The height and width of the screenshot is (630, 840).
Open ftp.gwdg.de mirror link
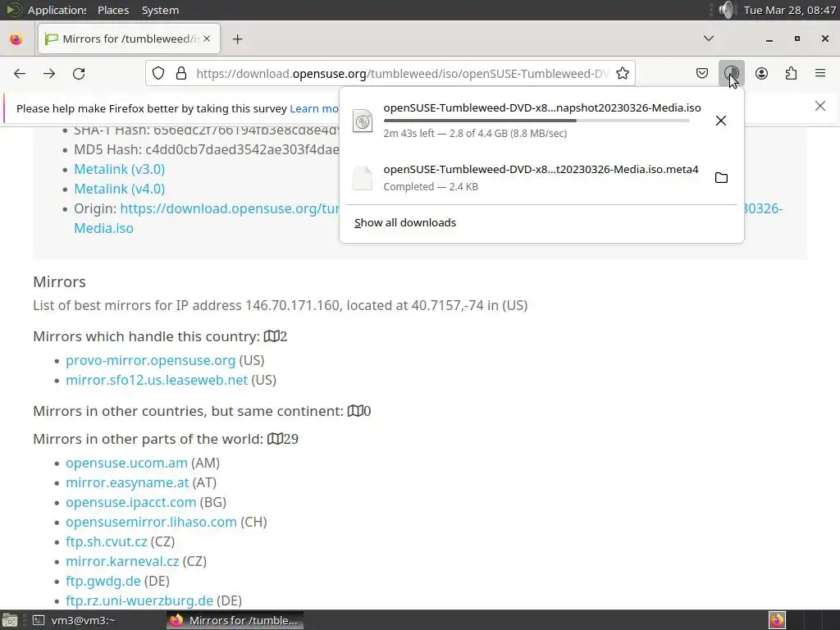coord(103,582)
